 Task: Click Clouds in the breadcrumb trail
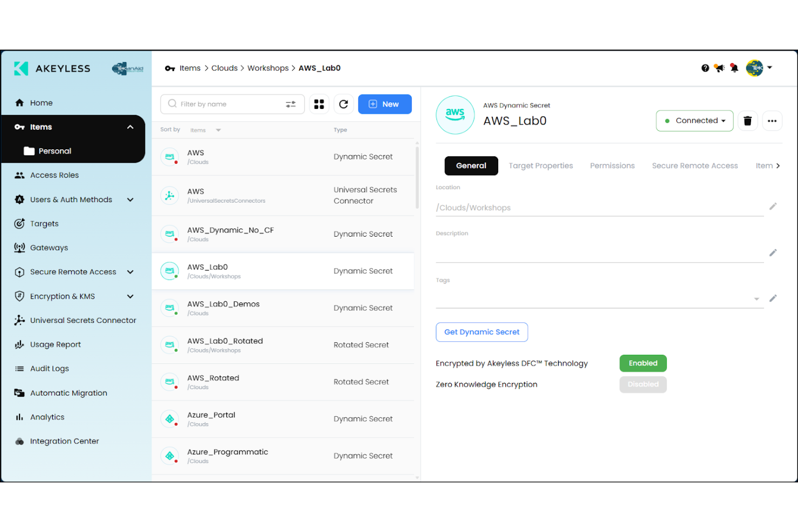pyautogui.click(x=224, y=68)
